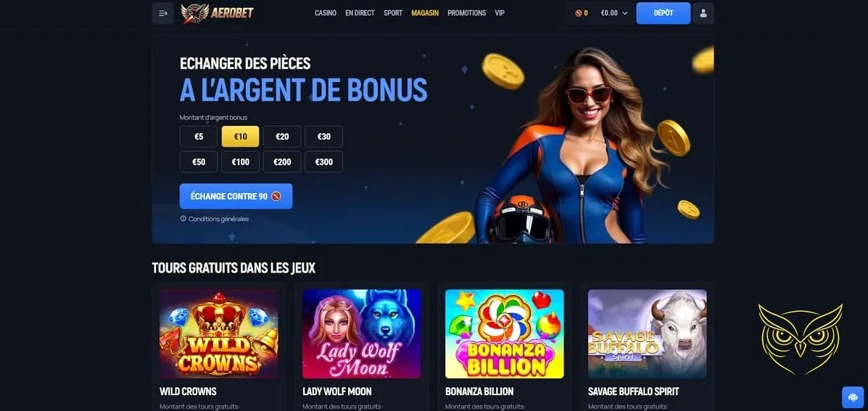Click the golden owl watermark logo
The image size is (868, 411).
click(x=801, y=338)
